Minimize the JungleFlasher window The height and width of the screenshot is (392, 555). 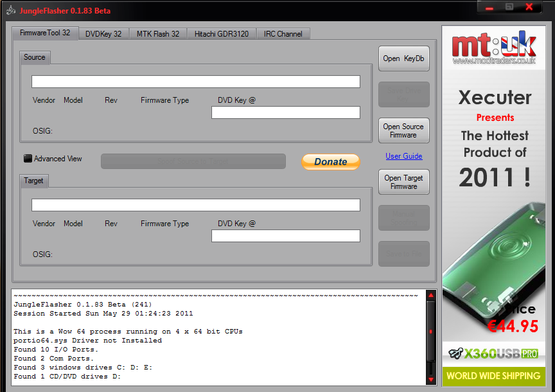[489, 8]
